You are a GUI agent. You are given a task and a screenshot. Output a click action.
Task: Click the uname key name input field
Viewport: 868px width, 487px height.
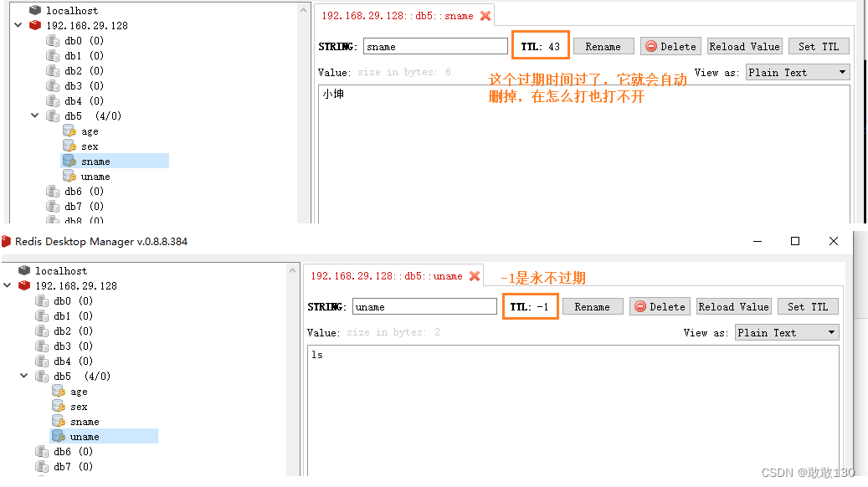tap(424, 306)
